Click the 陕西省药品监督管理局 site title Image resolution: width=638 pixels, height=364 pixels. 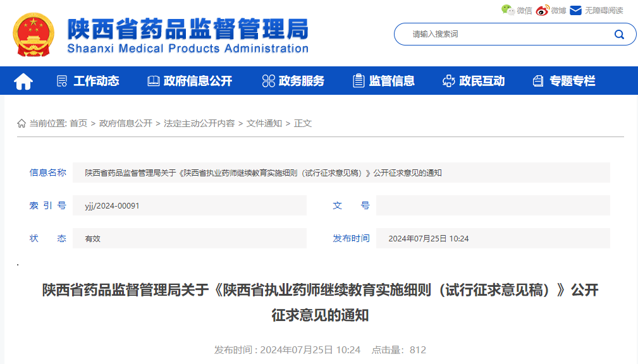[x=188, y=28]
